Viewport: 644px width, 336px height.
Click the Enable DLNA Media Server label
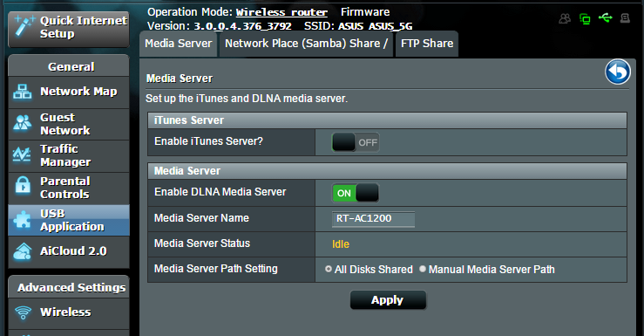[x=220, y=192]
